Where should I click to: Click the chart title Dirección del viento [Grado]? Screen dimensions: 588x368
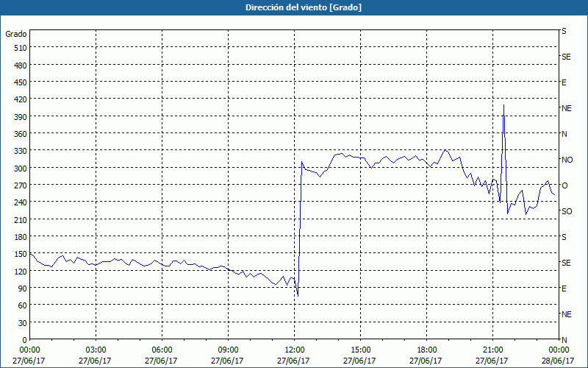point(304,7)
